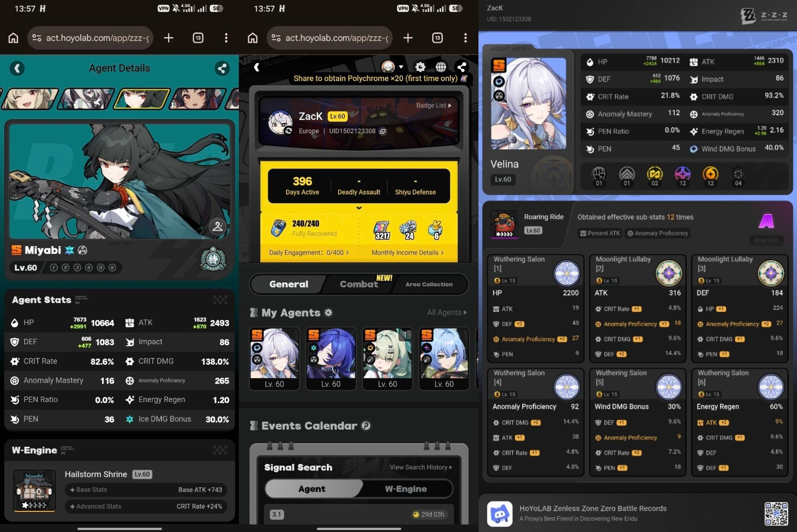Select Agent in the Signal Search toggle

(312, 489)
